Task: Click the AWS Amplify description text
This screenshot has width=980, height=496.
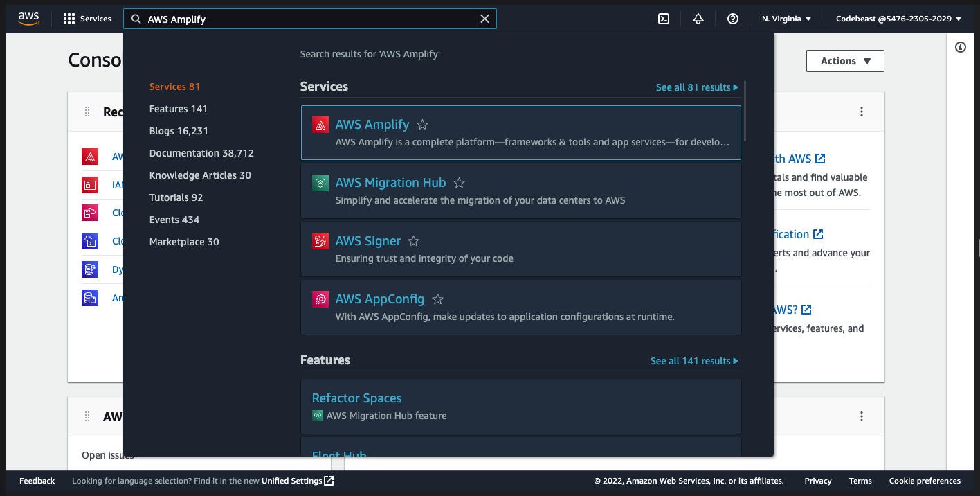Action: tap(532, 142)
